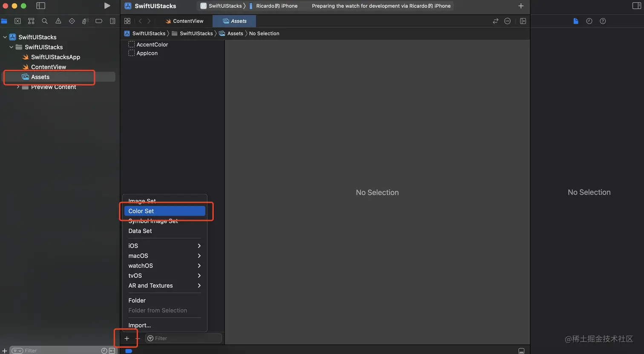Image resolution: width=644 pixels, height=354 pixels.
Task: Toggle the right inspector sidebar
Action: [x=637, y=6]
